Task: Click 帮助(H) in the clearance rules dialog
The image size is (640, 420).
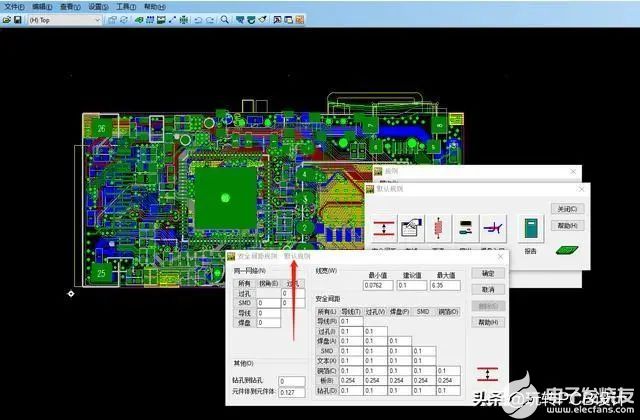Action: point(488,322)
